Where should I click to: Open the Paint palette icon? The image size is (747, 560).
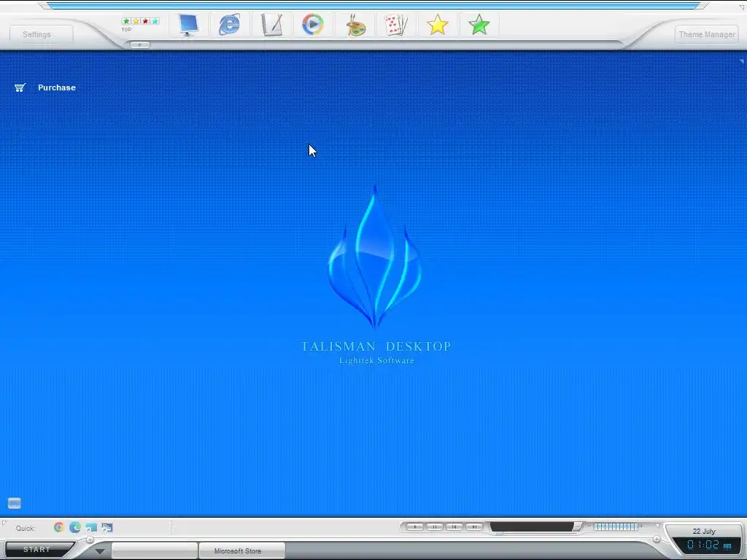point(355,25)
